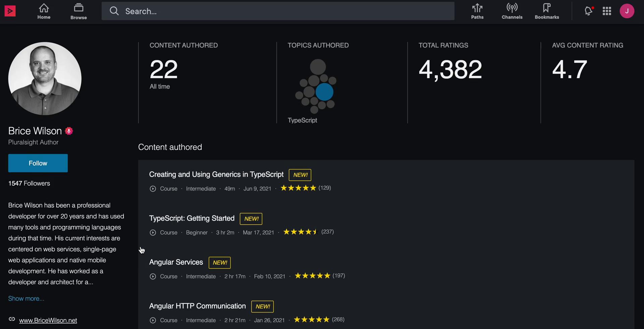The image size is (644, 329).
Task: Click the Feb 10, 2021 date
Action: pyautogui.click(x=270, y=277)
